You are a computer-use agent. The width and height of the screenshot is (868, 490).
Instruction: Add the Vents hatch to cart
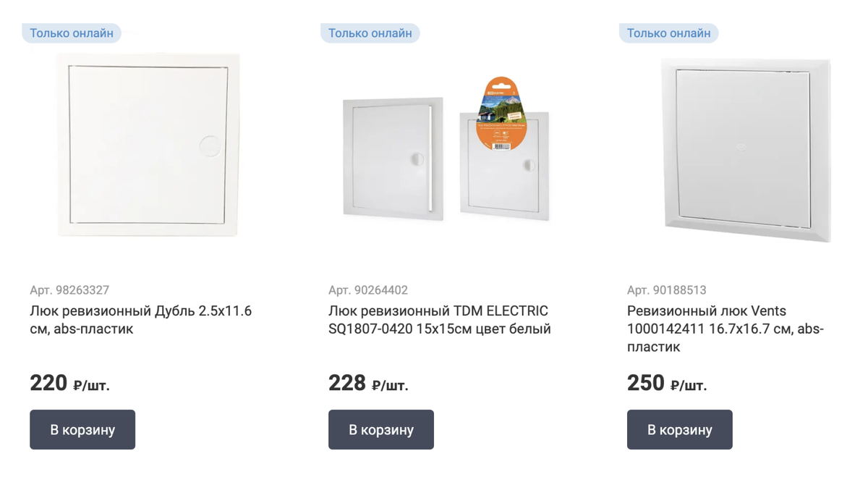[x=679, y=429]
